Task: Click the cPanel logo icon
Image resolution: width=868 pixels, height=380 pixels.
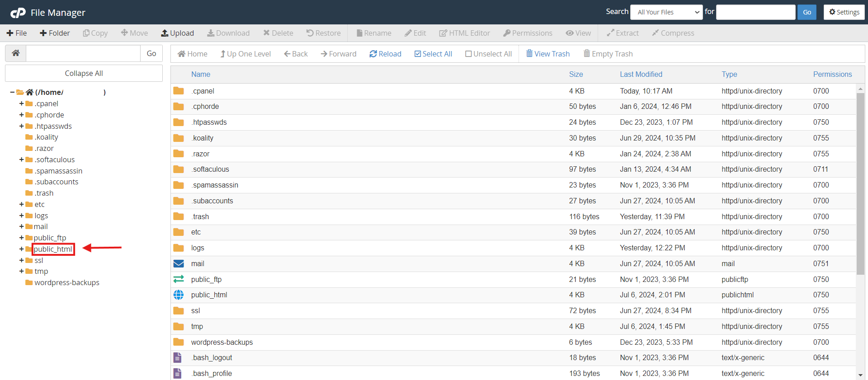Action: [x=18, y=13]
